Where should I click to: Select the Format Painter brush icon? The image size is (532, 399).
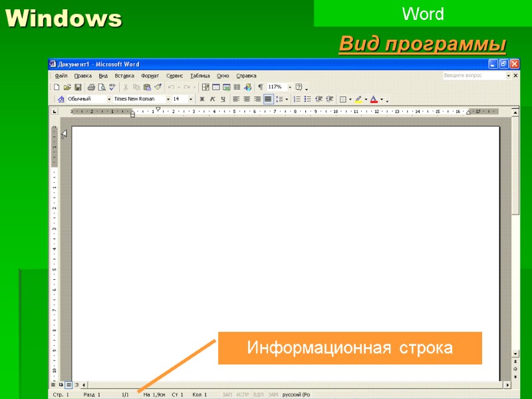tap(158, 87)
